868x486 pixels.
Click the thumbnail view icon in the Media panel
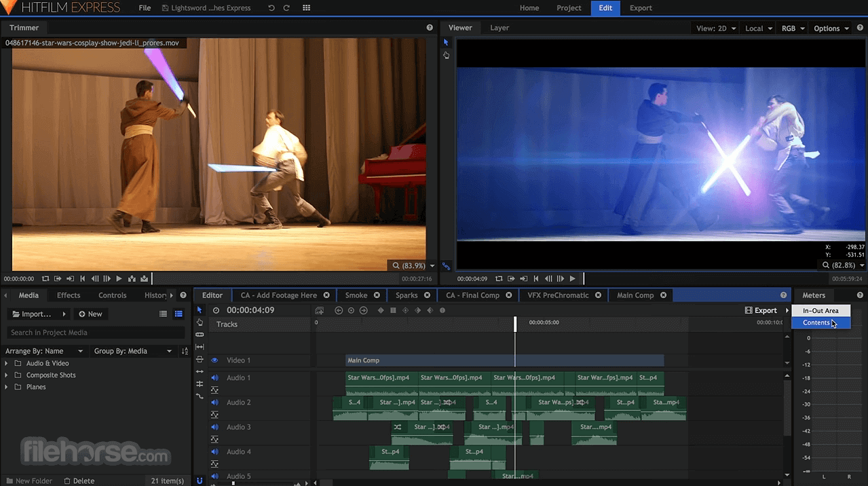tap(178, 314)
